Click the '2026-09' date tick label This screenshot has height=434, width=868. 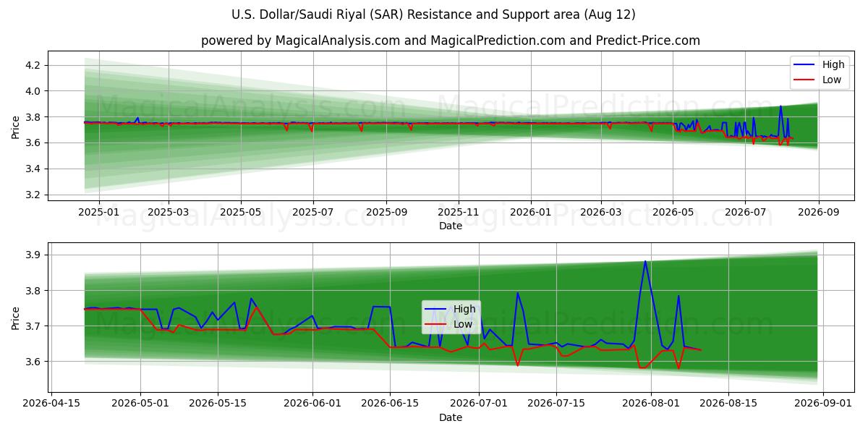[x=819, y=213]
